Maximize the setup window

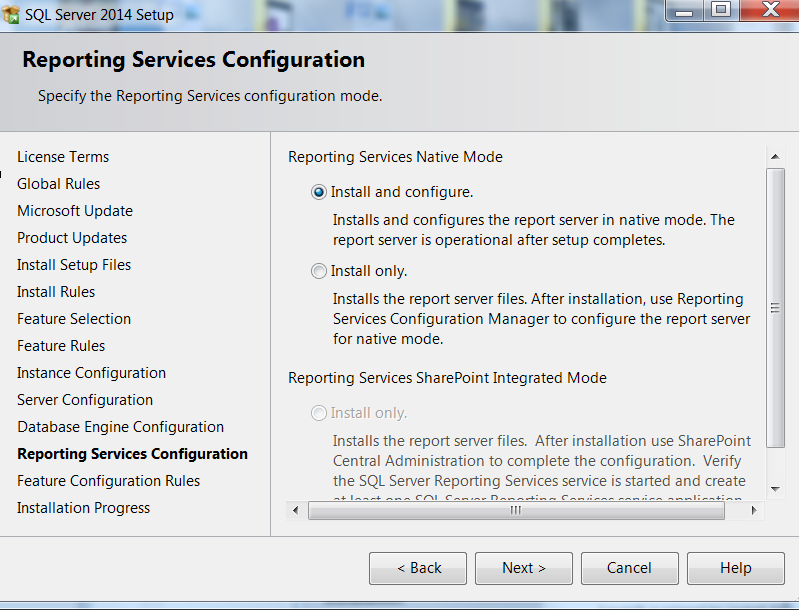(x=720, y=11)
